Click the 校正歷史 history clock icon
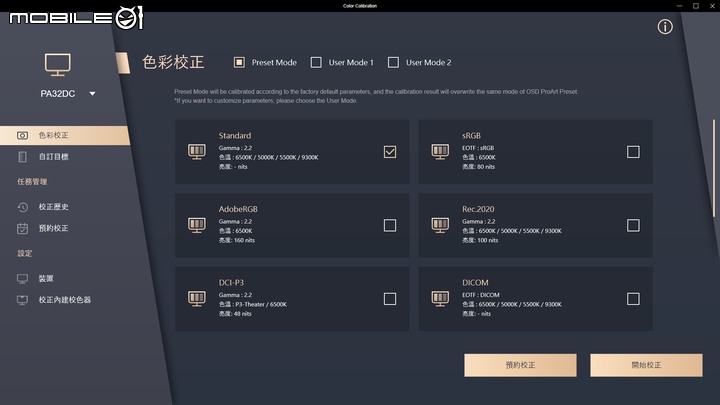Screen dimensions: 720x405 [x=22, y=208]
